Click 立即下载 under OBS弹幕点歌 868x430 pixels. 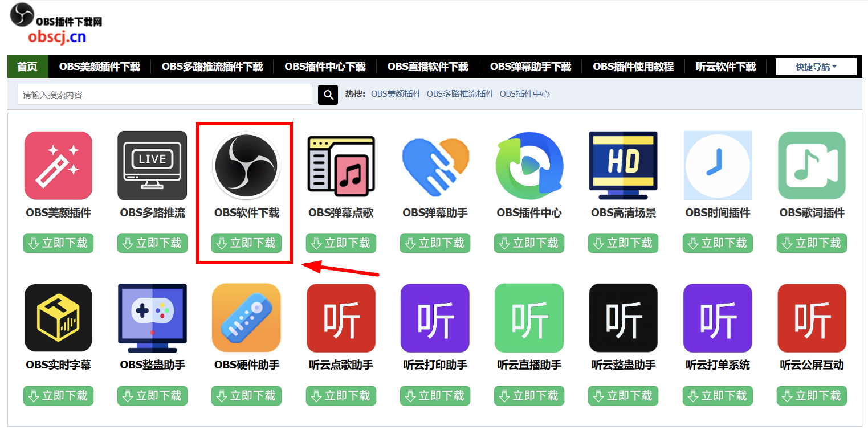pos(341,243)
